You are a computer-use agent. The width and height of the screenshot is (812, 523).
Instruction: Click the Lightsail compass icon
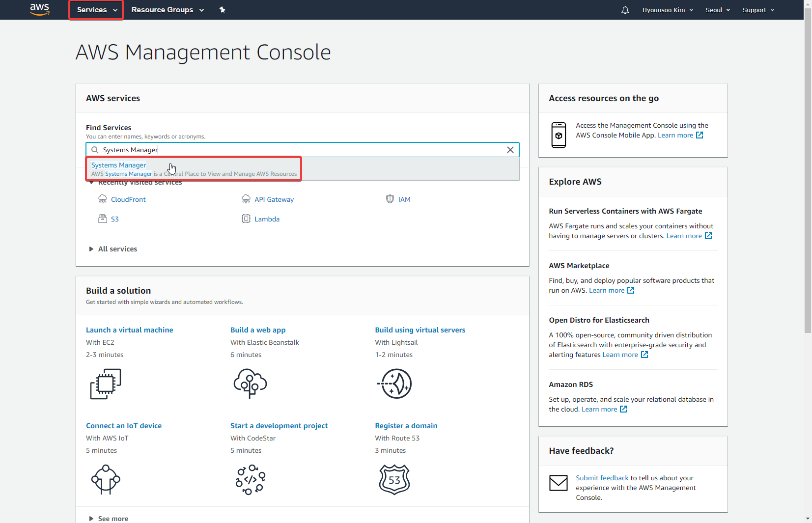394,384
